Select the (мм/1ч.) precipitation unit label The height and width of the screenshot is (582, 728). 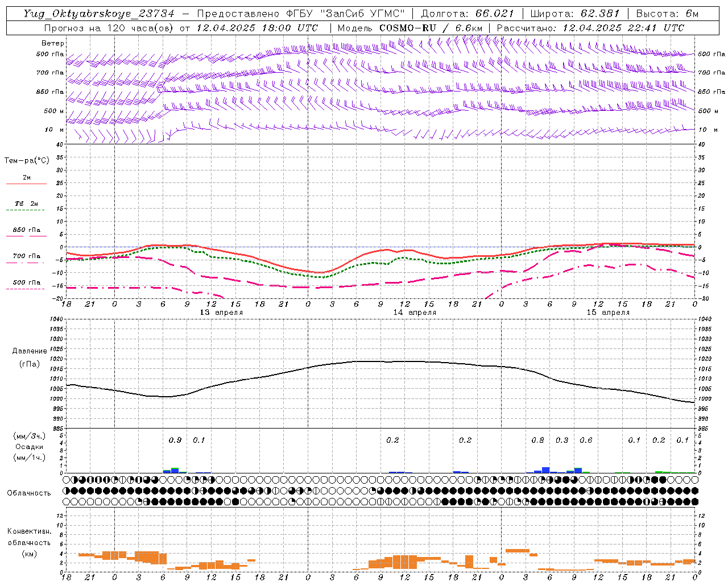[30, 458]
